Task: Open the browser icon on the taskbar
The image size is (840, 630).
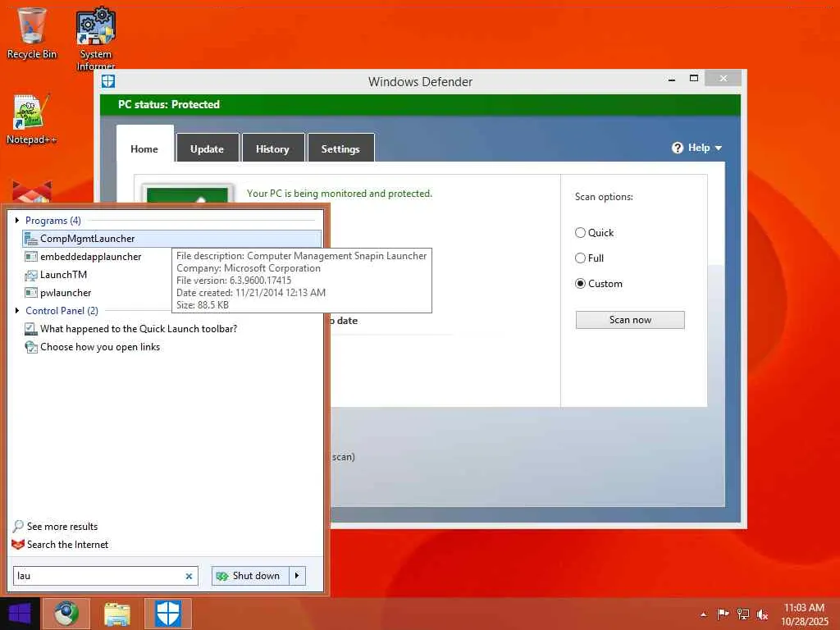Action: click(x=66, y=614)
